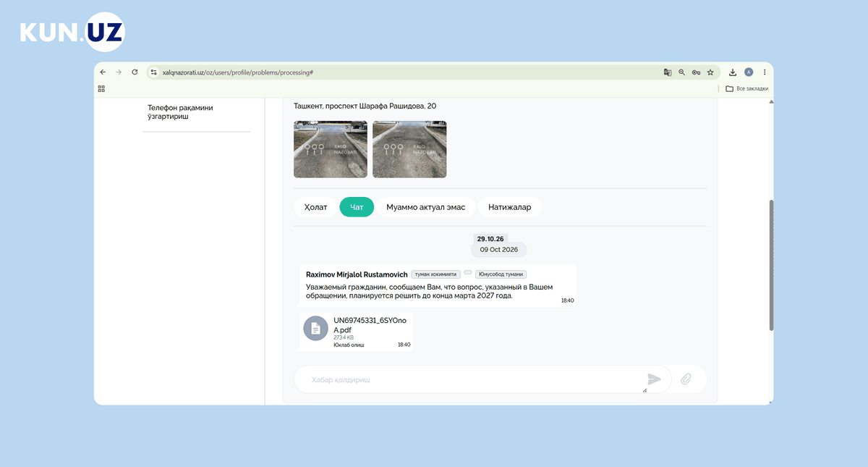The height and width of the screenshot is (467, 868).
Task: Click the Телефон рақамини ўзгартириш link
Action: click(x=180, y=112)
